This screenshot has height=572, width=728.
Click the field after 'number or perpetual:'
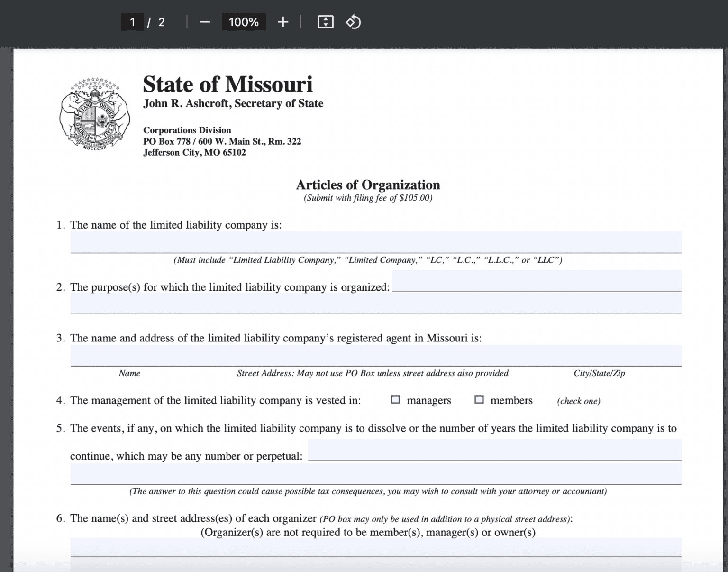pos(494,450)
